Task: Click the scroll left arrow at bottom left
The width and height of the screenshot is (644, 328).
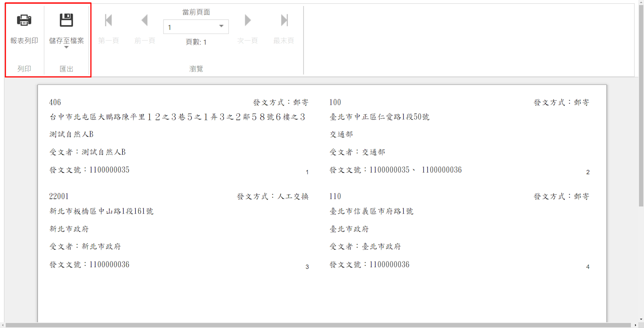Action: pyautogui.click(x=2, y=325)
